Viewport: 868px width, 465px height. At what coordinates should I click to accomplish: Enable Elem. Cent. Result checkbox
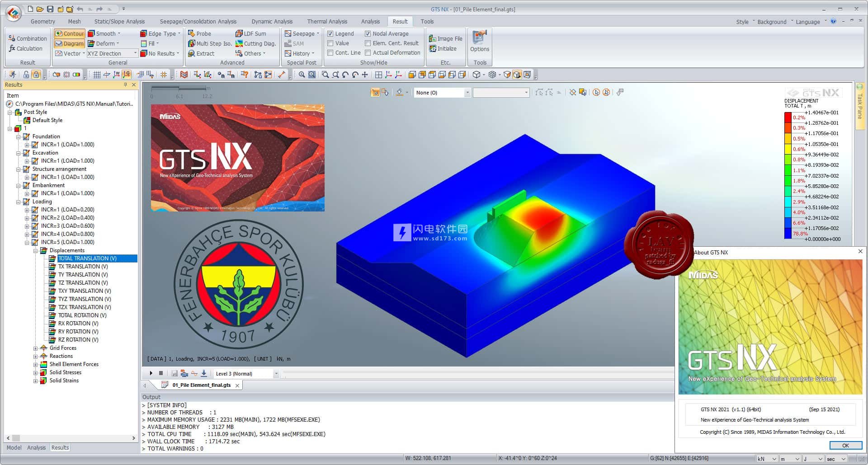coord(368,43)
